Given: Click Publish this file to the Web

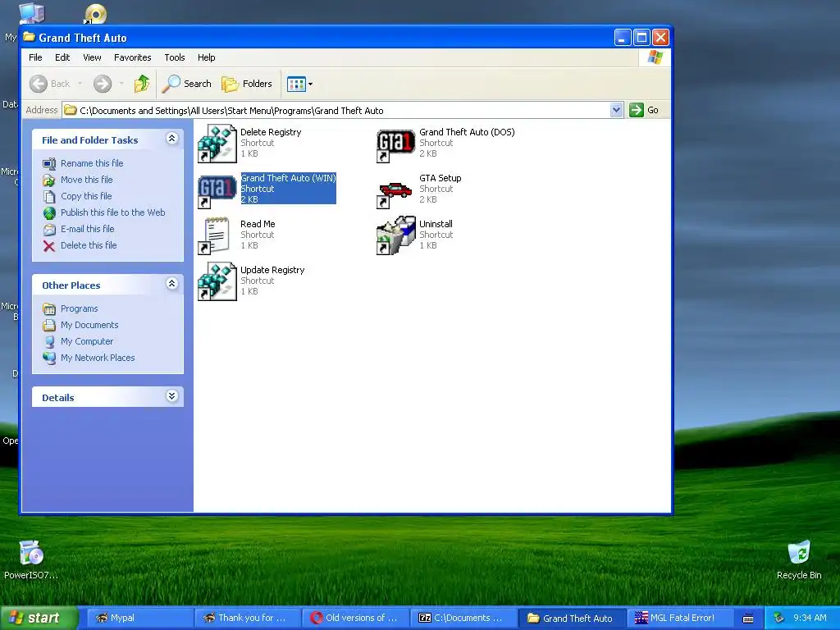Looking at the screenshot, I should tap(112, 212).
